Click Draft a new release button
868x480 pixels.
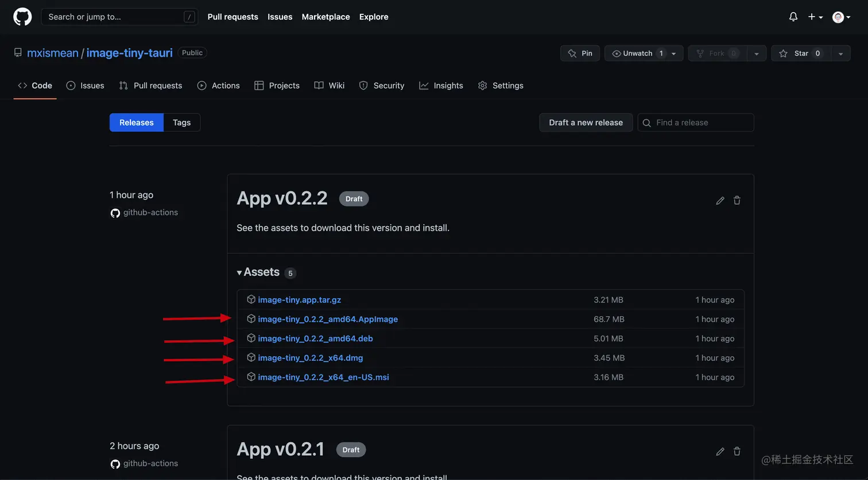tap(586, 122)
